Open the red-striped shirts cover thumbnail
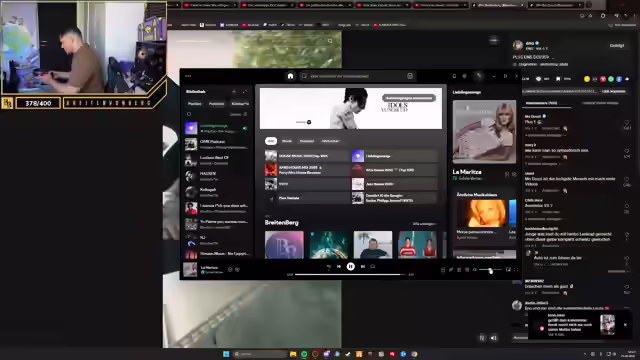 point(417,245)
